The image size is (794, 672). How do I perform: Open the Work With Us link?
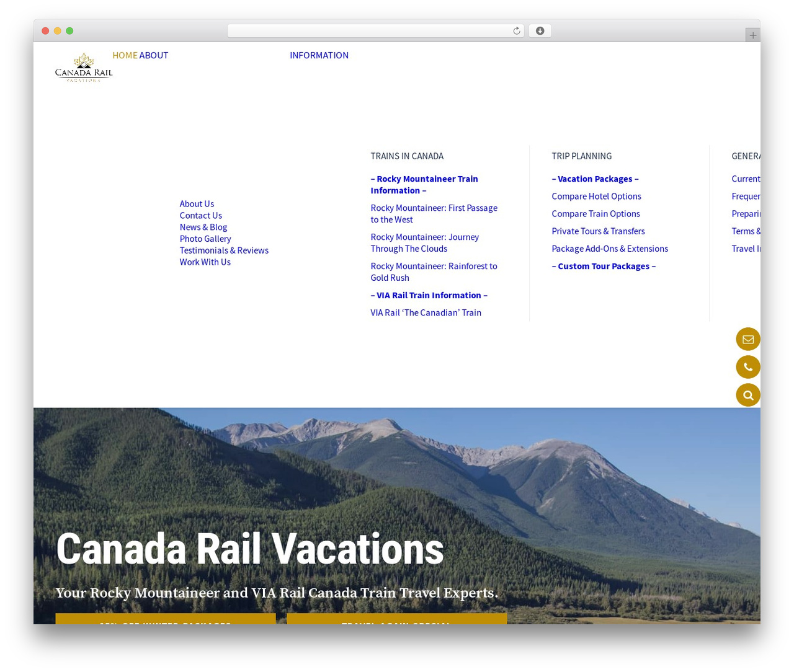pyautogui.click(x=205, y=262)
